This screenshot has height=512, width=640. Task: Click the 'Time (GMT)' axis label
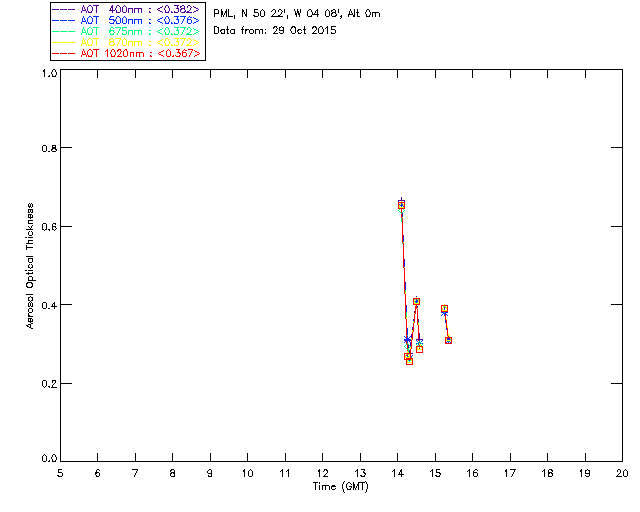pos(340,487)
